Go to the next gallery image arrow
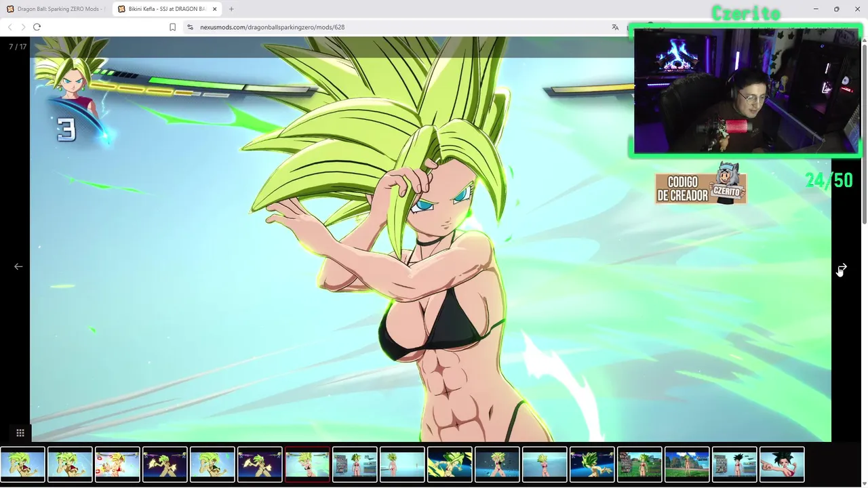The image size is (868, 488). (842, 267)
